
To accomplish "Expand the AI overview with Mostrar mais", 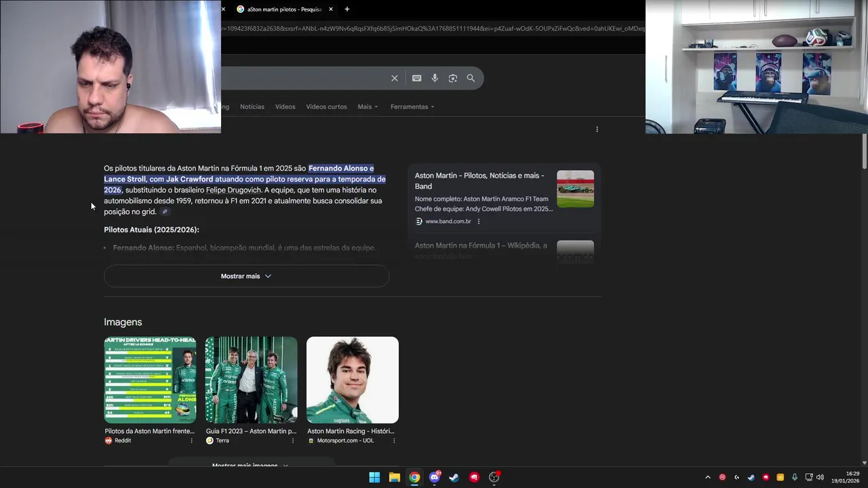I will tap(246, 276).
